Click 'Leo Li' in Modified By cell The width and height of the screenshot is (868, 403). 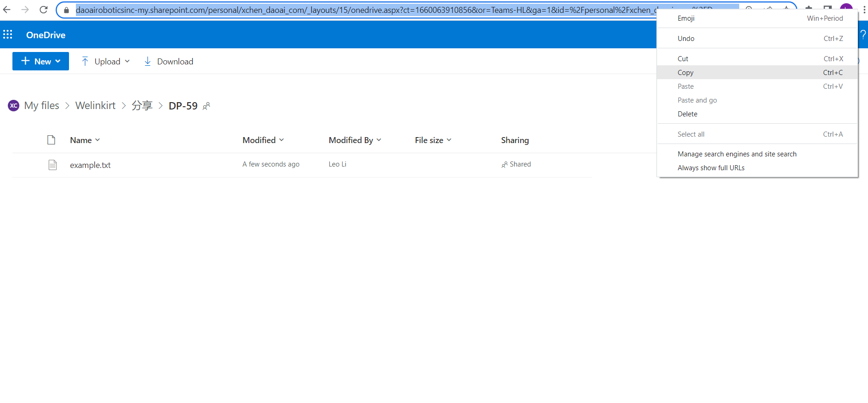point(337,164)
